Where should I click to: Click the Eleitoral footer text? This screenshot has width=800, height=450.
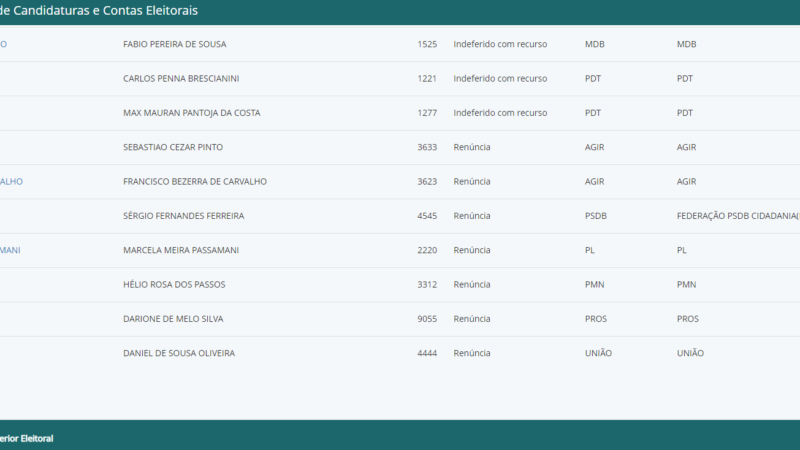(28, 438)
